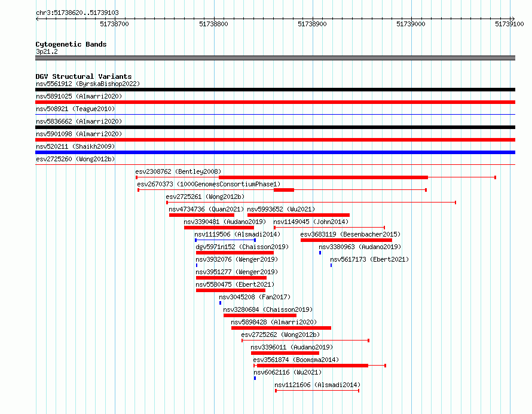
Task: Click the 51738800 ruler position
Action: click(x=213, y=24)
